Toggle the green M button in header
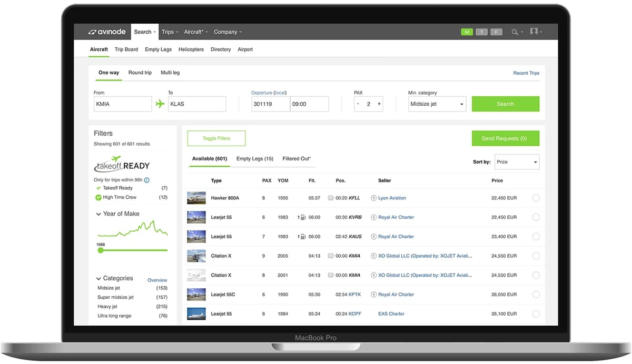The width and height of the screenshot is (632, 364). tap(466, 32)
